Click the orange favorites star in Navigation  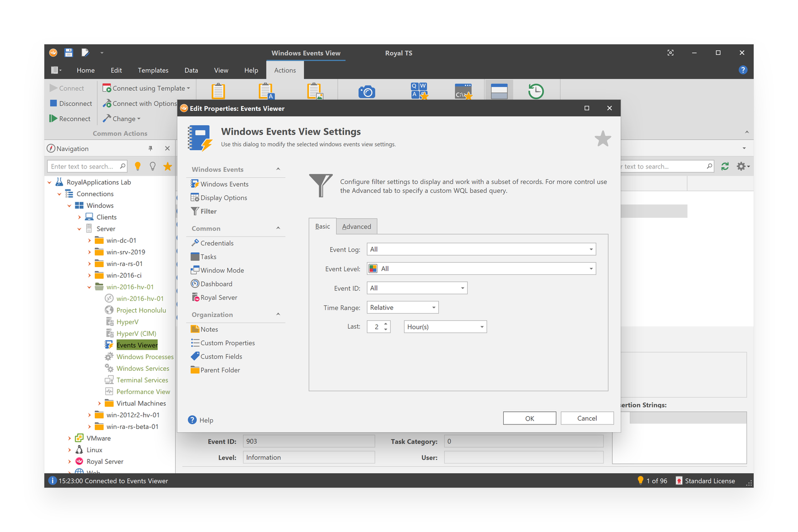[x=167, y=166]
